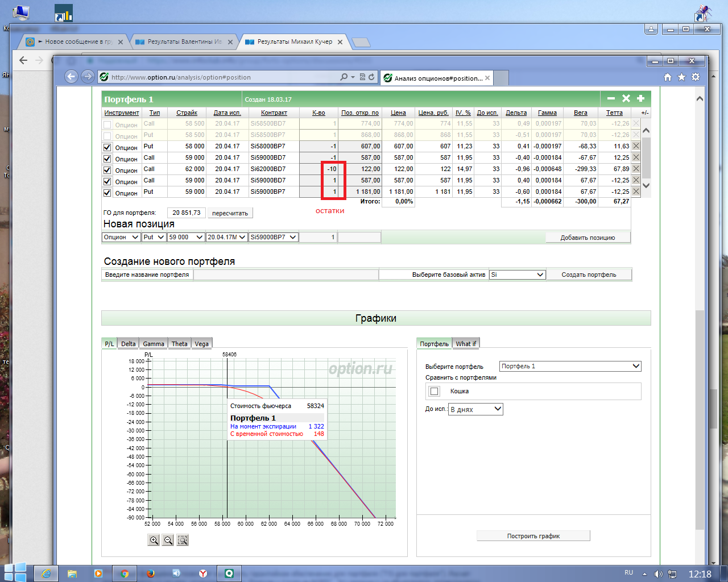Viewport: 728px width, 582px height.
Task: Switch to the Delta chart tab
Action: 129,343
